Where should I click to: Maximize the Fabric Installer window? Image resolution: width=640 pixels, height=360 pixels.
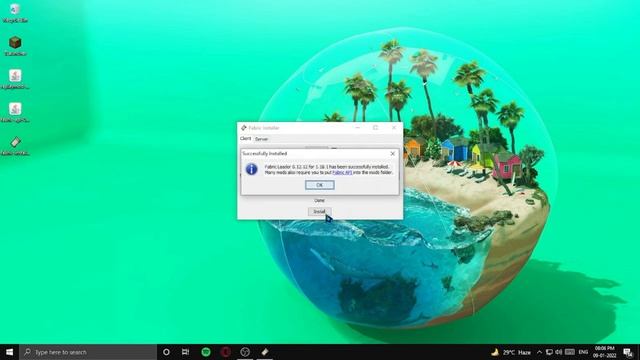coord(376,128)
